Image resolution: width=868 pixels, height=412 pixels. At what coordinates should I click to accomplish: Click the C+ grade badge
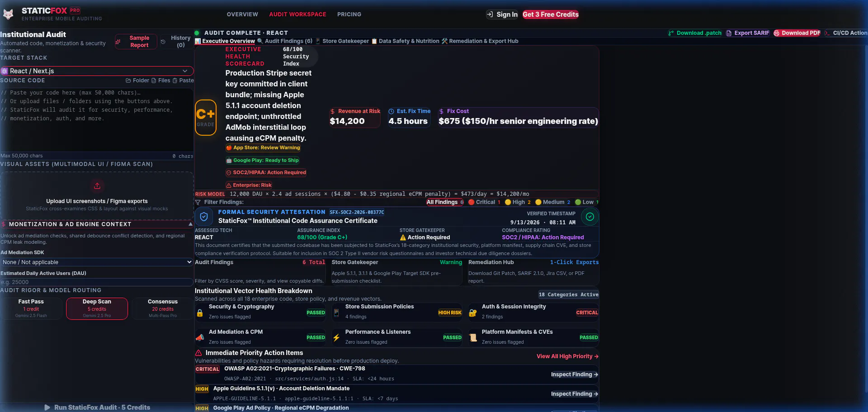point(206,118)
